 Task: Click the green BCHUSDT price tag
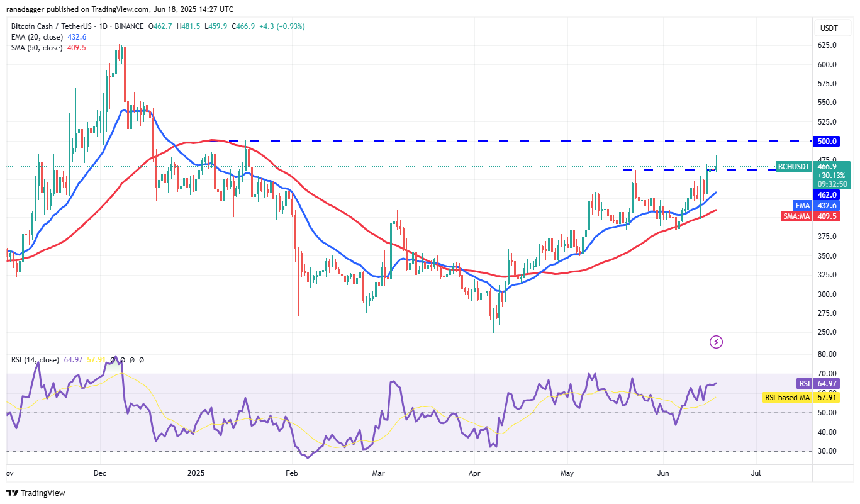[795, 167]
